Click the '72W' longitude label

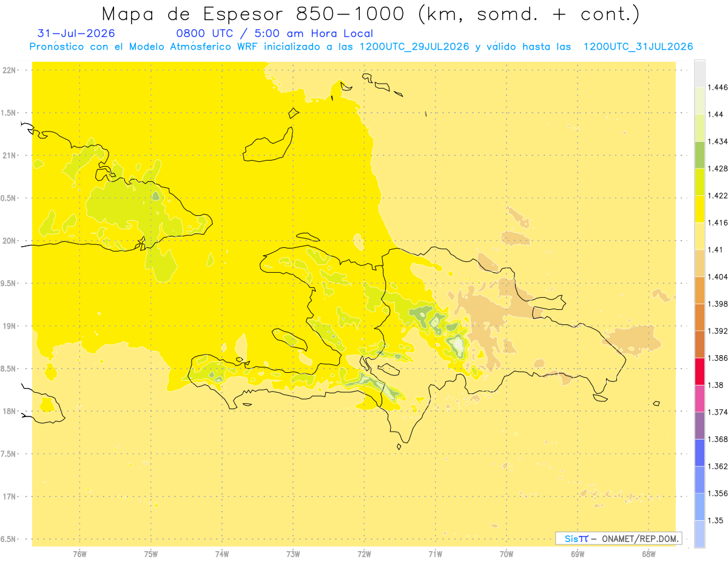pyautogui.click(x=364, y=554)
